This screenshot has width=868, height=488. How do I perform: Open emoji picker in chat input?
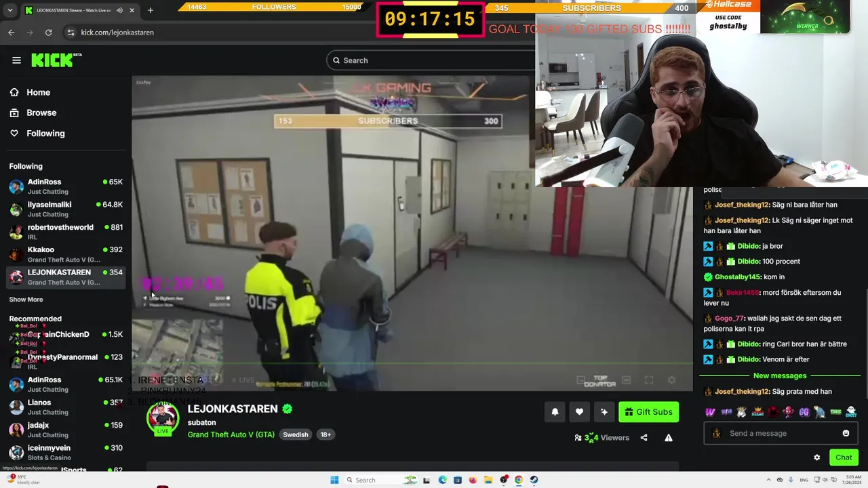pos(846,433)
